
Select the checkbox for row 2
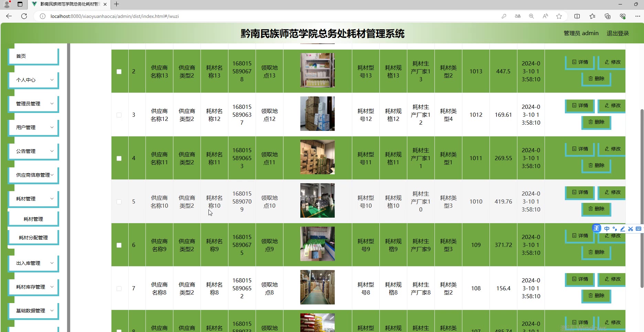click(119, 72)
